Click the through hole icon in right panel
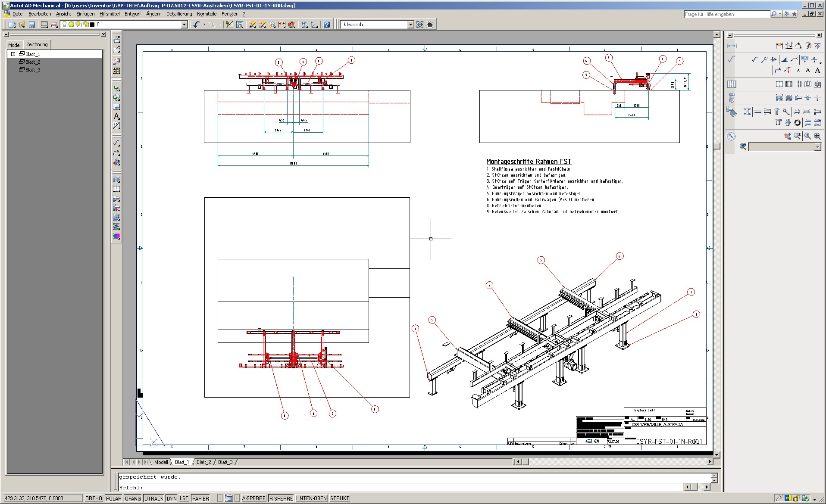The image size is (826, 504). pos(779,84)
